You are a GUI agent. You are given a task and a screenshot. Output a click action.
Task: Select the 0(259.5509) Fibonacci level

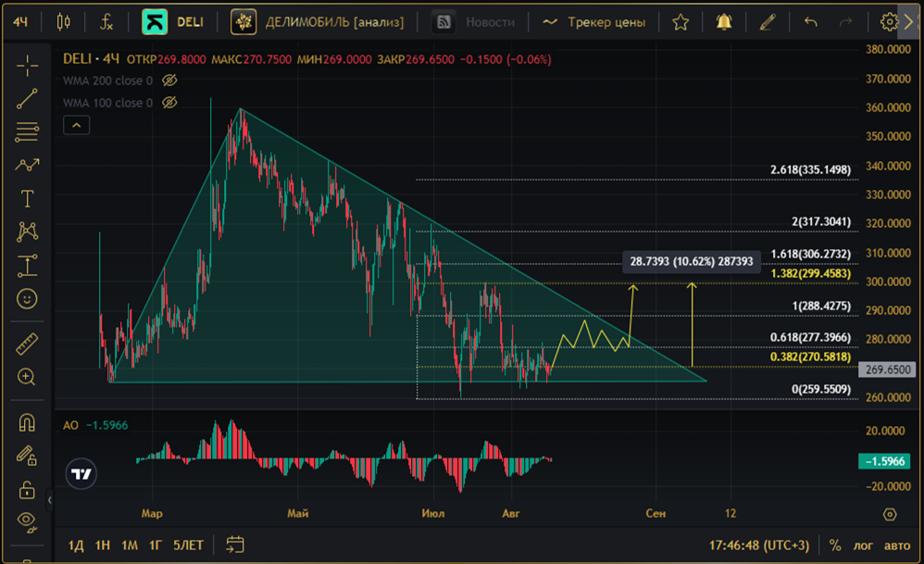[821, 389]
